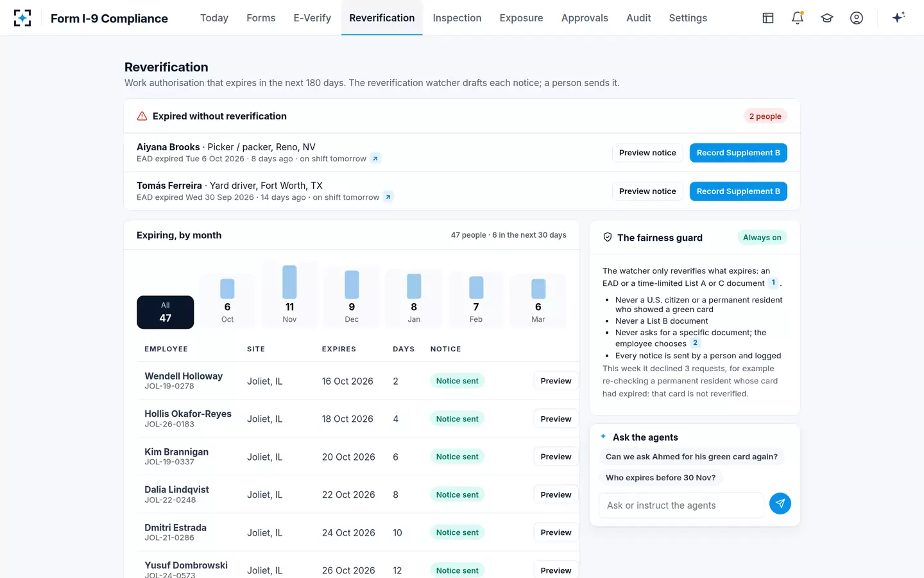
Task: Record Supplement B for Aiyana Brooks
Action: click(739, 153)
